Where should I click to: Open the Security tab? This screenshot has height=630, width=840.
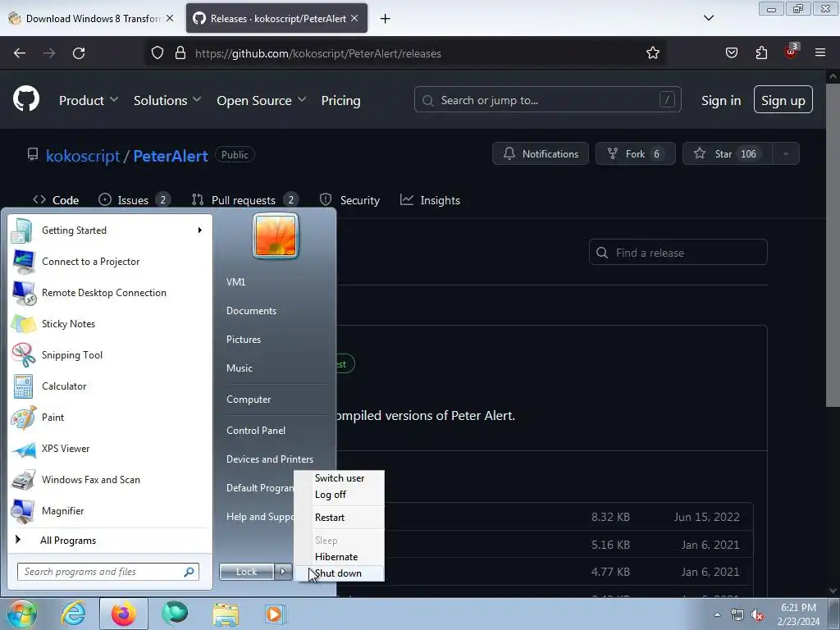point(349,200)
